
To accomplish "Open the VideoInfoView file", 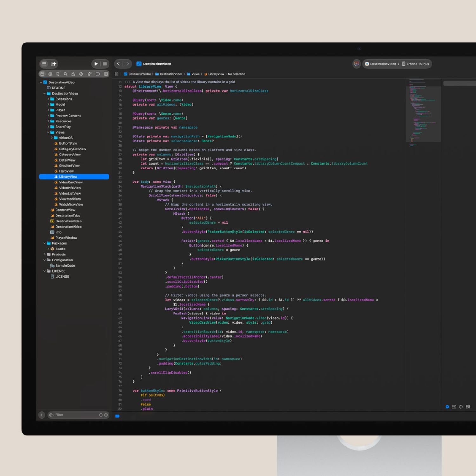I will click(x=68, y=188).
